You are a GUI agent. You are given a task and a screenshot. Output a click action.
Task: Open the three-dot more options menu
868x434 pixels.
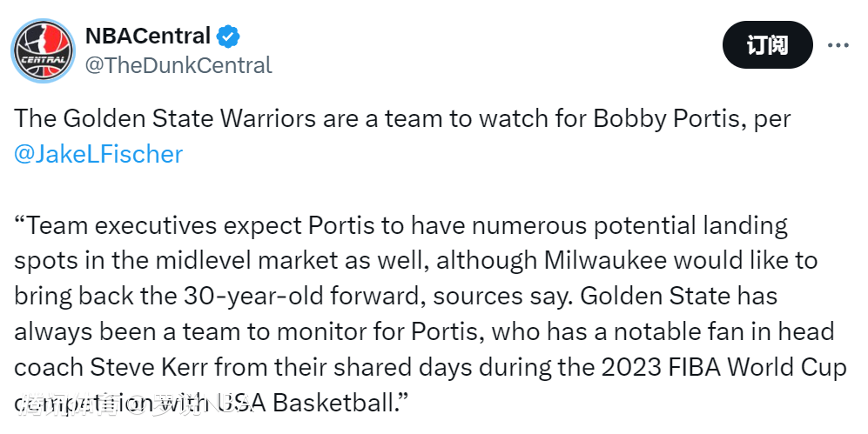[x=838, y=46]
